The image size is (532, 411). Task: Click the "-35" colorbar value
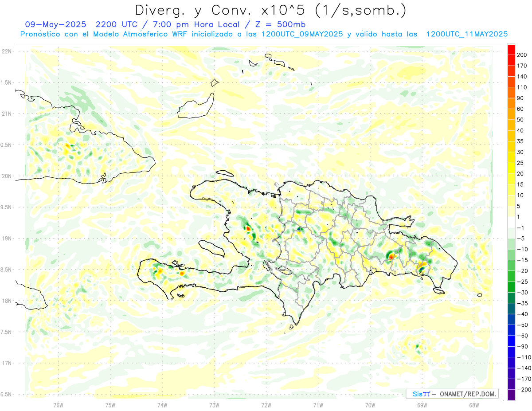tap(522, 303)
